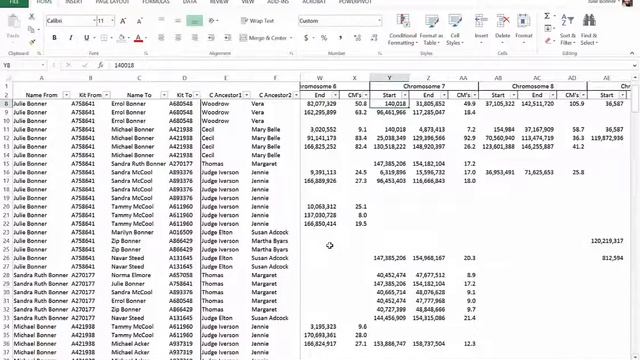
Task: Switch to FORMULAS ribbon tab
Action: tap(156, 2)
